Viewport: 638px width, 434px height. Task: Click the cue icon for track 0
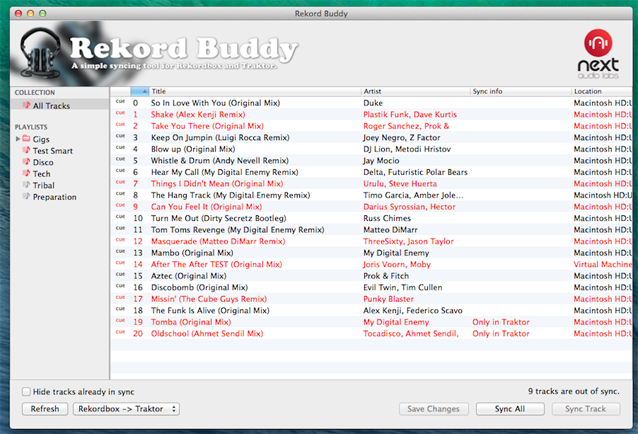[120, 102]
